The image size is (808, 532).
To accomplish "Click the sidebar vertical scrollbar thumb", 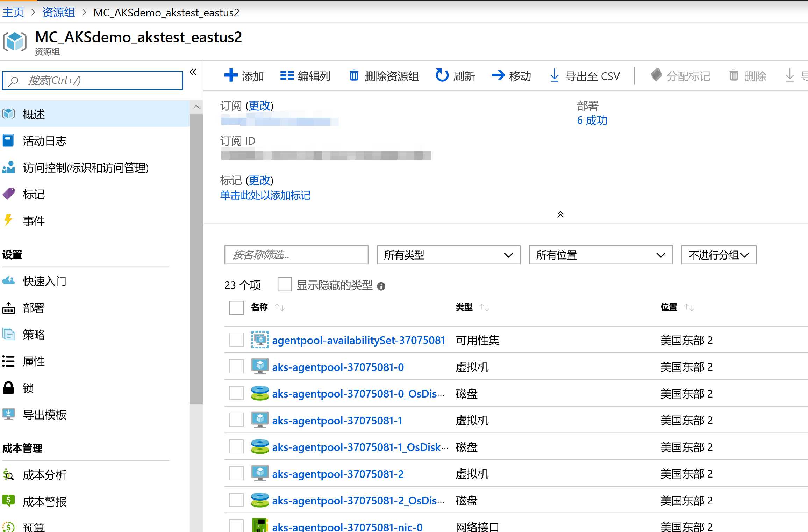I will pyautogui.click(x=196, y=258).
